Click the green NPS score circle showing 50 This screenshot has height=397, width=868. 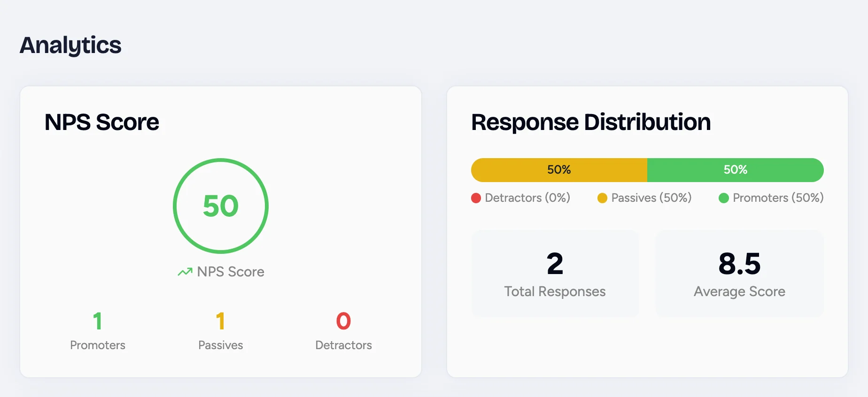[x=221, y=206]
